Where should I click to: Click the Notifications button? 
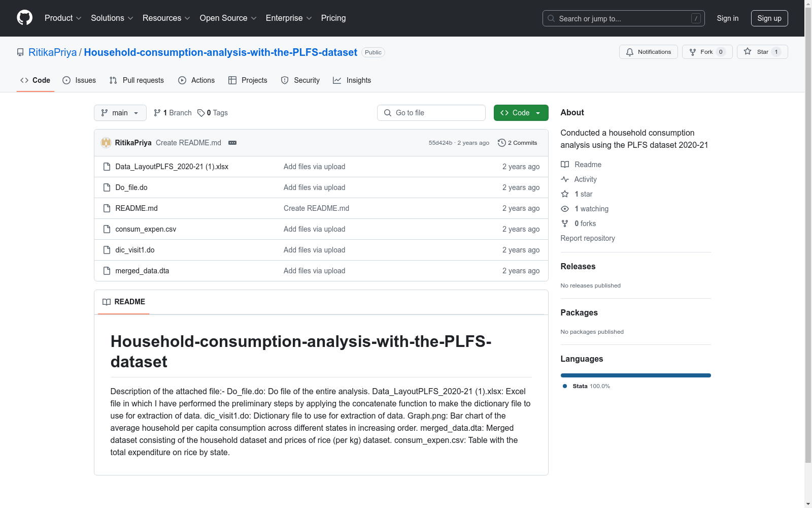[649, 52]
